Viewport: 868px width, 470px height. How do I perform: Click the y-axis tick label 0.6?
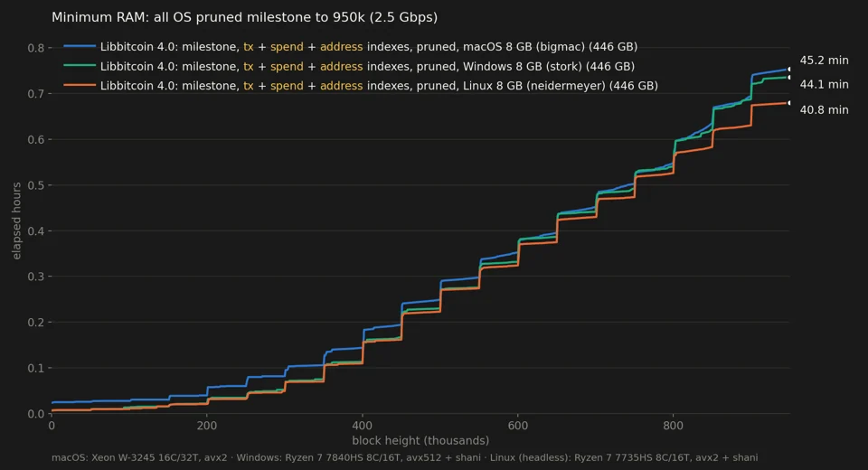point(36,139)
